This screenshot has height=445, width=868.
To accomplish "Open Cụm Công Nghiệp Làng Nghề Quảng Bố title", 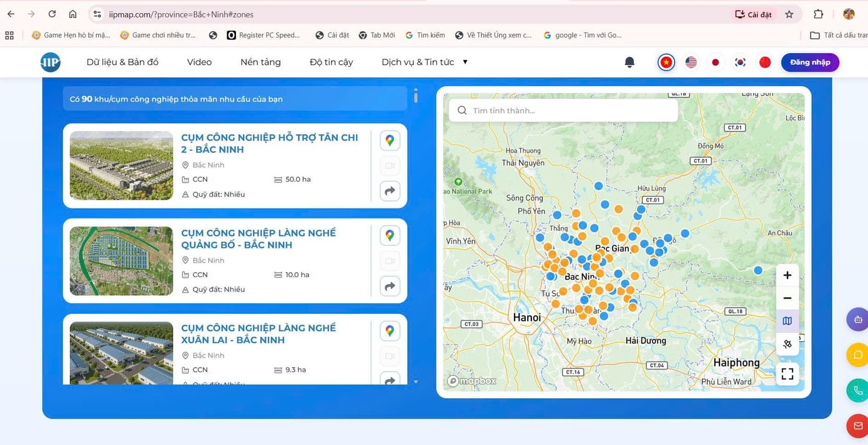I will click(259, 238).
